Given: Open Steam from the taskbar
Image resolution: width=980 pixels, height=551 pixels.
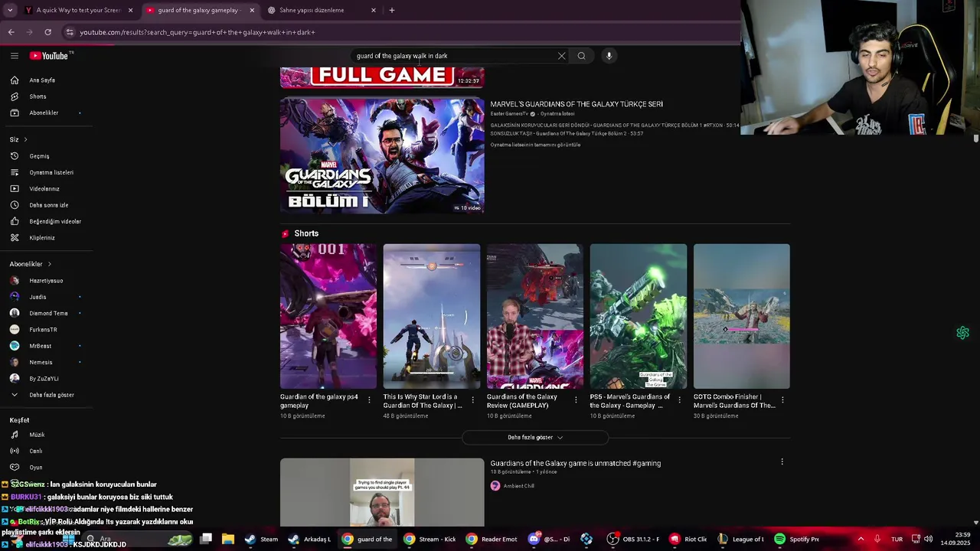Looking at the screenshot, I should (x=261, y=540).
